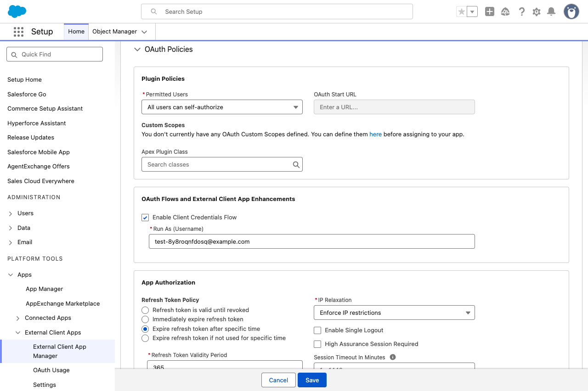The width and height of the screenshot is (588, 391).
Task: Check Enable Single Logout
Action: point(317,330)
